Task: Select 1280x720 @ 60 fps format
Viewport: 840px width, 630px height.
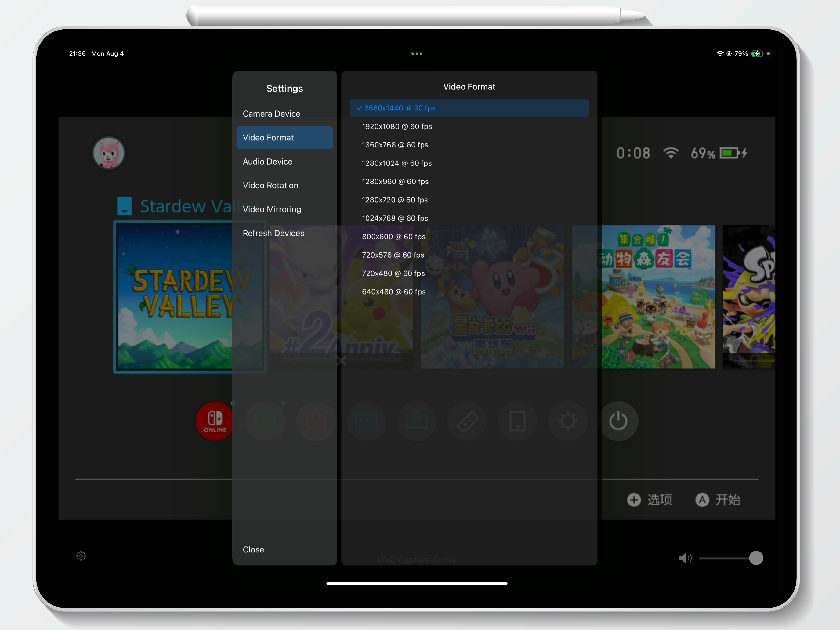Action: [469, 200]
